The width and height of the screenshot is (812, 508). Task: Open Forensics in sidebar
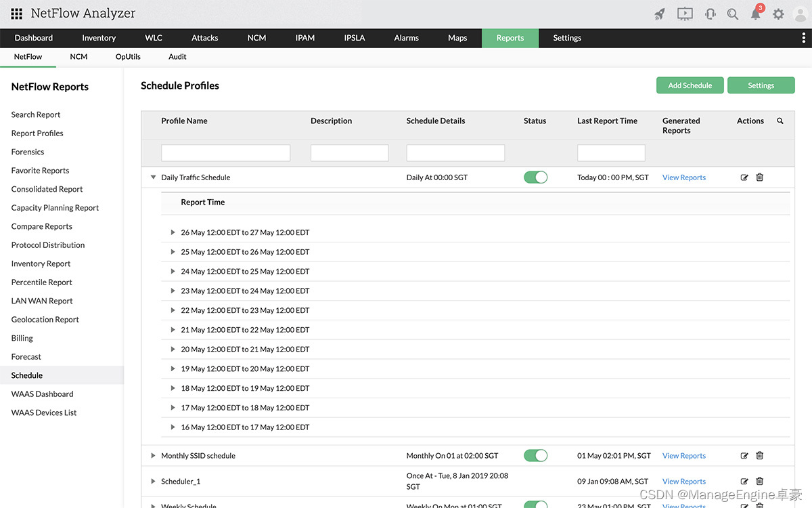pyautogui.click(x=28, y=152)
